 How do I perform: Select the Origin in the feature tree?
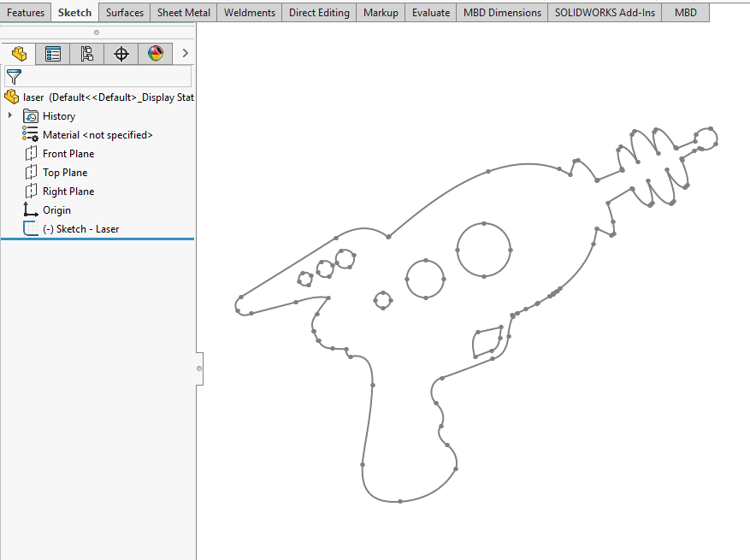56,210
